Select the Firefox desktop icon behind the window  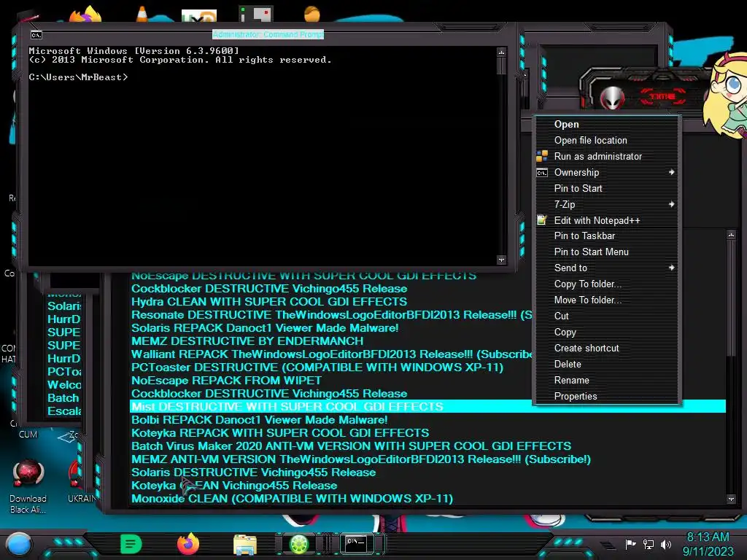(86, 14)
